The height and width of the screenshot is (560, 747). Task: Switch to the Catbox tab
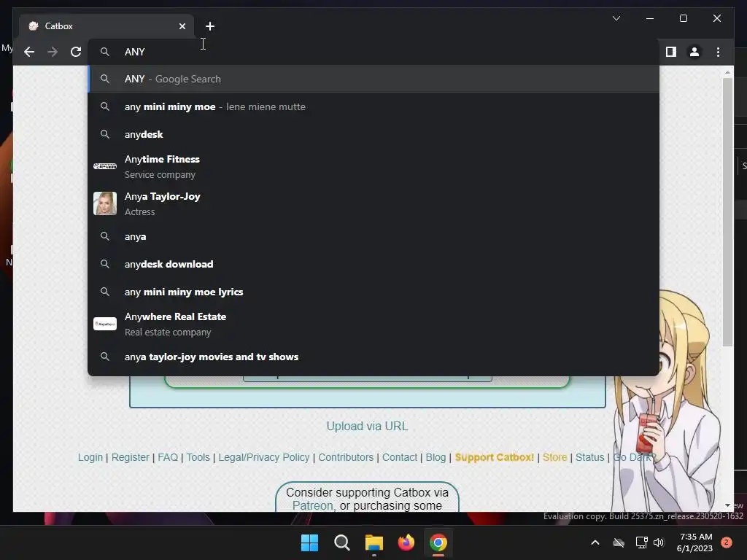tap(106, 26)
